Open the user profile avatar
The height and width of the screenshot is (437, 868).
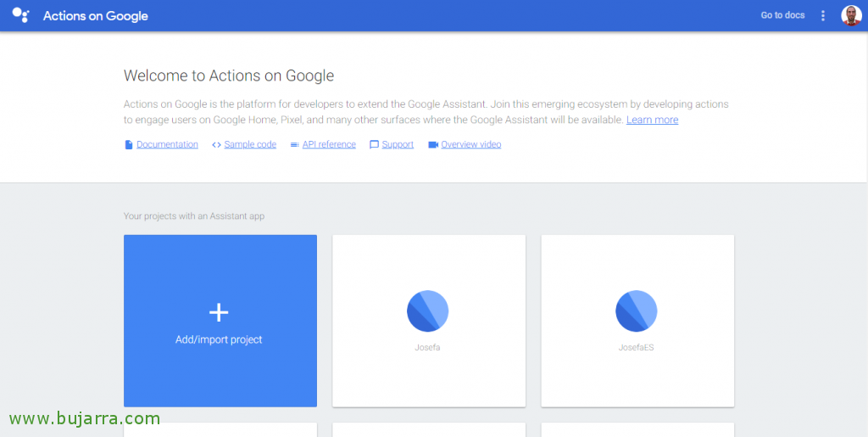coord(851,15)
